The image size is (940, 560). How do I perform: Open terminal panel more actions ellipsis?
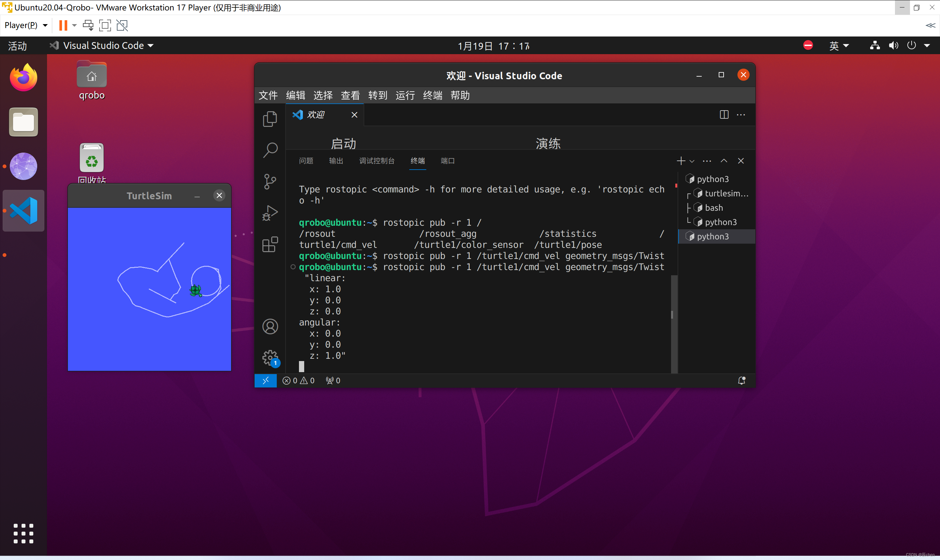pyautogui.click(x=707, y=161)
